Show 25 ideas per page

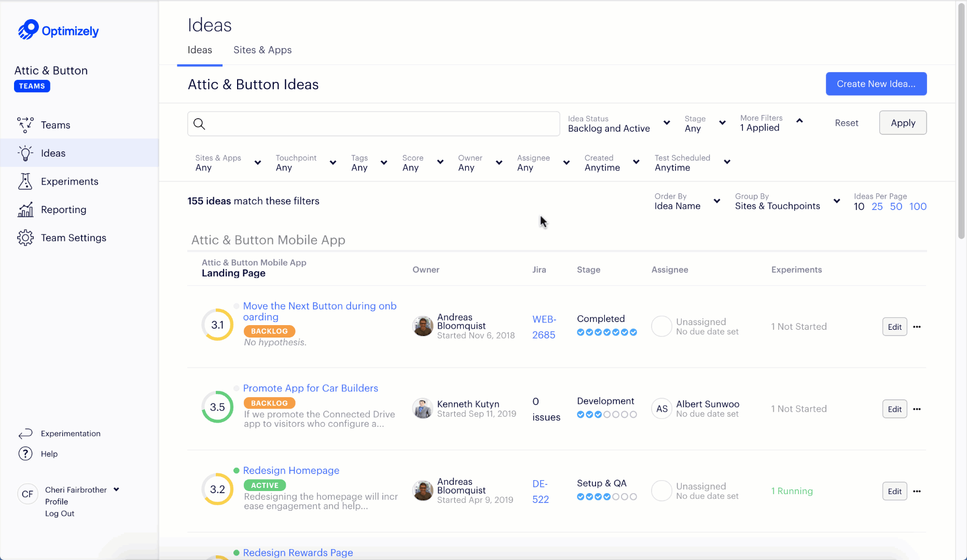click(877, 206)
